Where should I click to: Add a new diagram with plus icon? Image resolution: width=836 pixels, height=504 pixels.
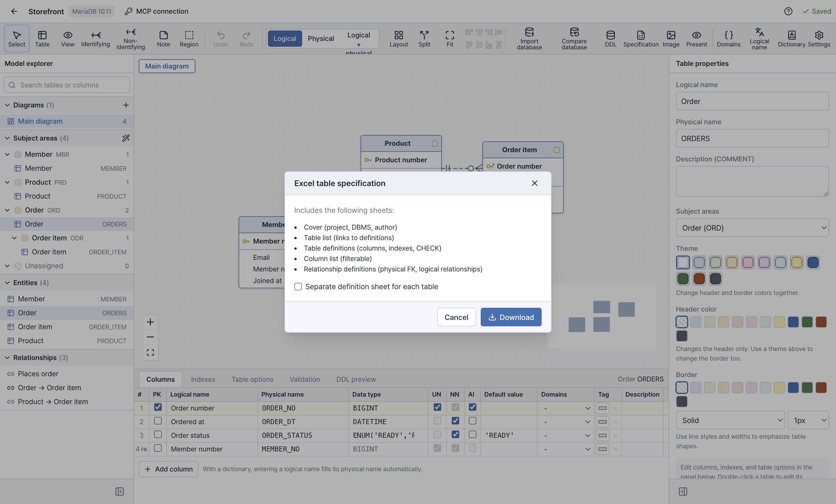coord(126,105)
